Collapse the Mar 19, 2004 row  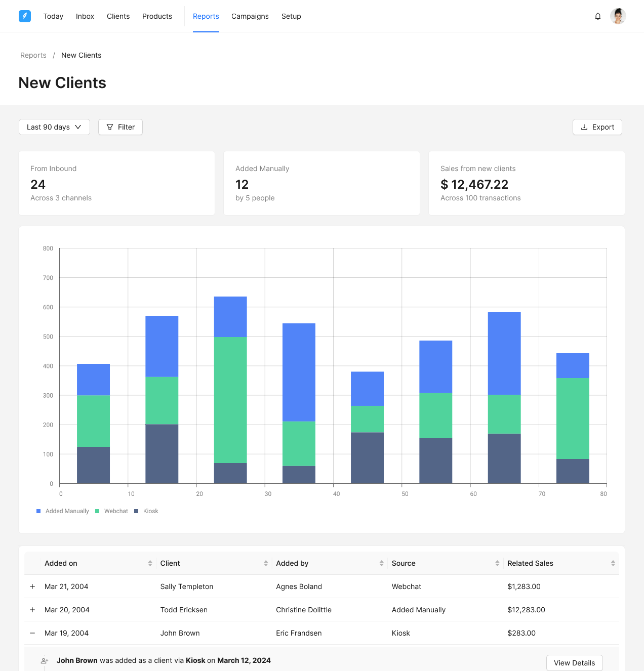pos(32,633)
